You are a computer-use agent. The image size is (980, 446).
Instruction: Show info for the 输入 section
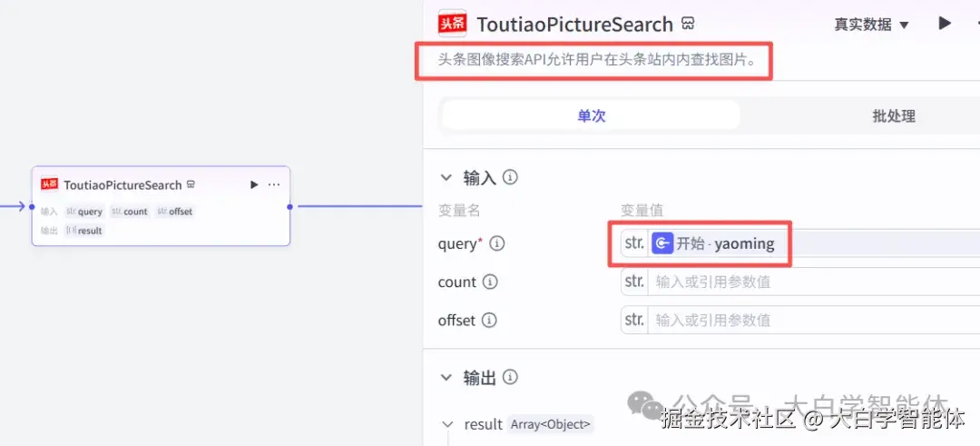[x=510, y=178]
